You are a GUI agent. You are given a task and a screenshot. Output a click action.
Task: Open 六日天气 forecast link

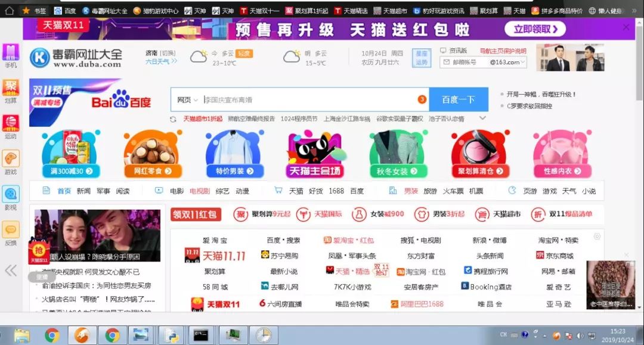(160, 61)
